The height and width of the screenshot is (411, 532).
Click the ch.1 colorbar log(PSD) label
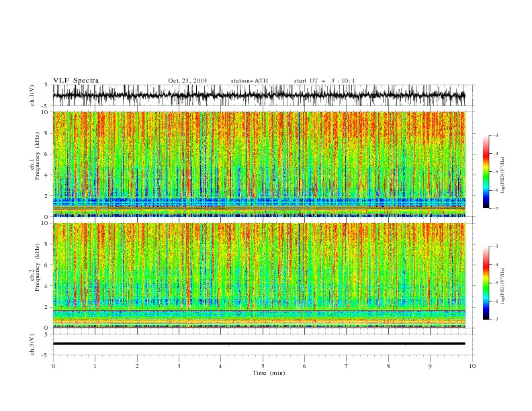[502, 175]
